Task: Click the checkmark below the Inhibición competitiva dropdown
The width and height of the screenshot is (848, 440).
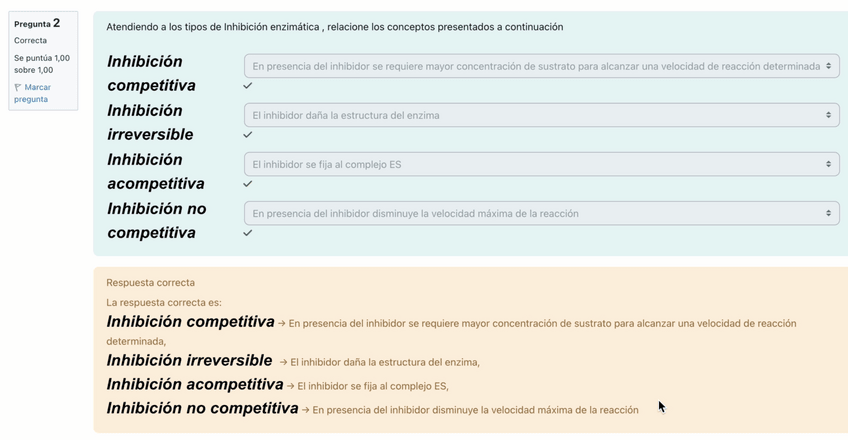Action: pyautogui.click(x=248, y=86)
